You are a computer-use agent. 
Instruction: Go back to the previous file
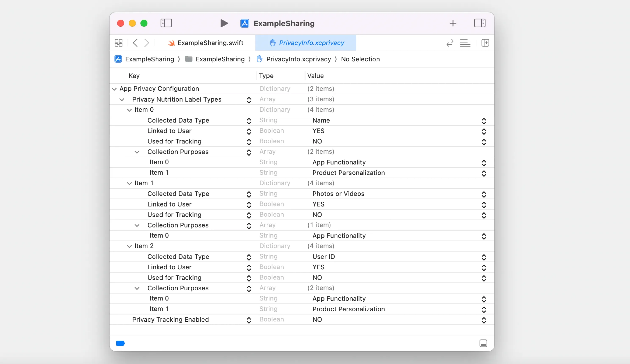pyautogui.click(x=135, y=43)
